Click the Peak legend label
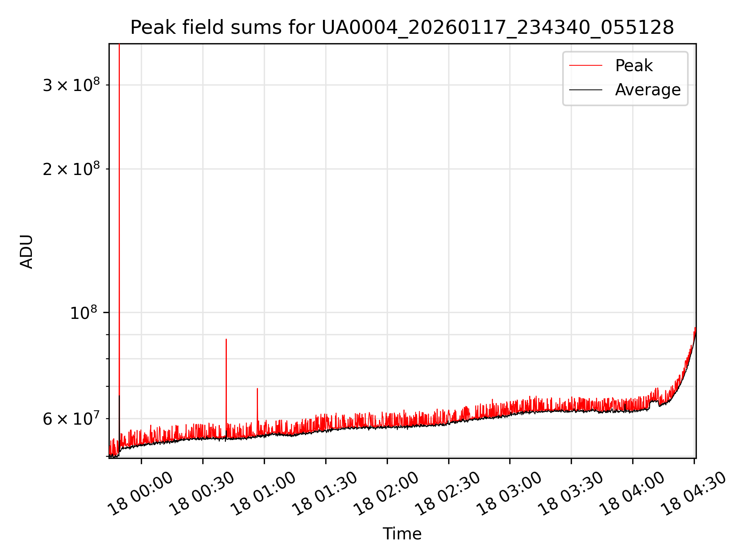747x560 pixels. (633, 66)
